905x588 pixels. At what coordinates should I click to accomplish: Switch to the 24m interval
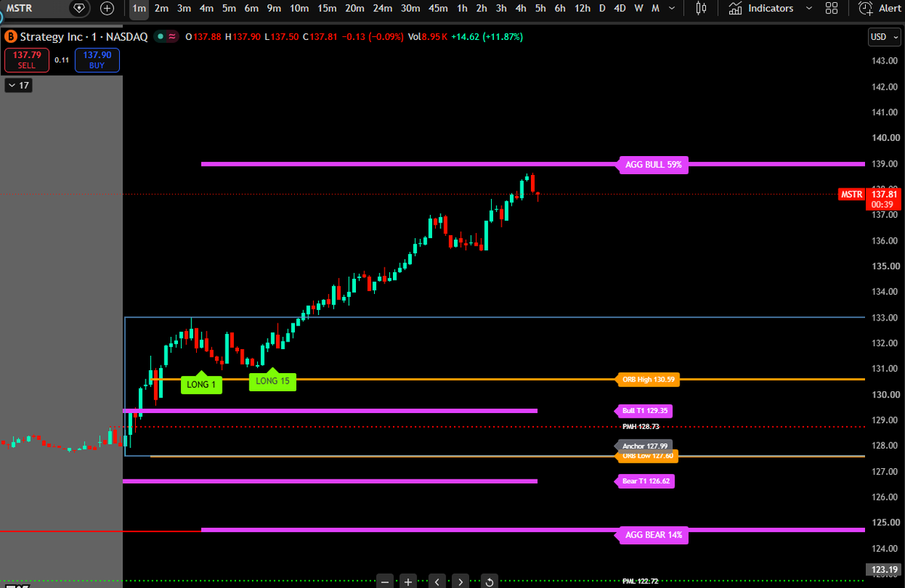(x=383, y=8)
